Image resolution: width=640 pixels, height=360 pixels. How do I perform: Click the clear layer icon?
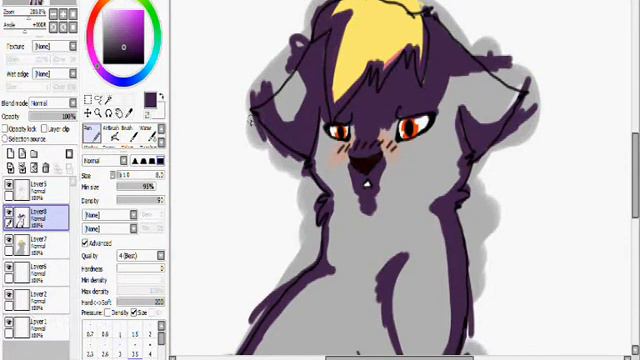[34, 167]
